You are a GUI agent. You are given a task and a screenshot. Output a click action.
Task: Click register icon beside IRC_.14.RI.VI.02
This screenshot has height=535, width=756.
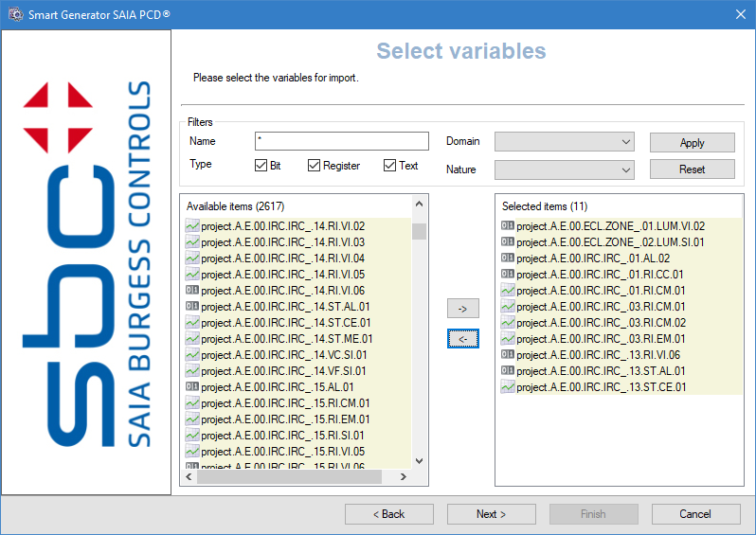(x=192, y=226)
